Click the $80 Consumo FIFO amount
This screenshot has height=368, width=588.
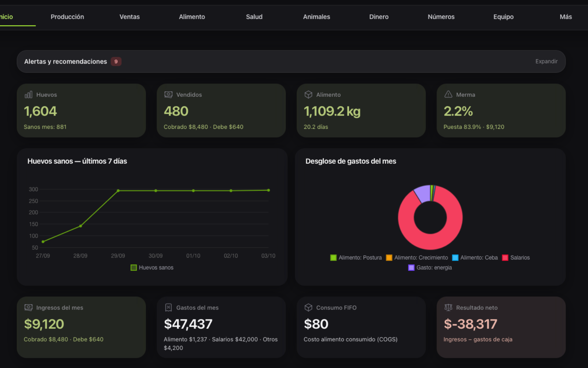(x=316, y=324)
